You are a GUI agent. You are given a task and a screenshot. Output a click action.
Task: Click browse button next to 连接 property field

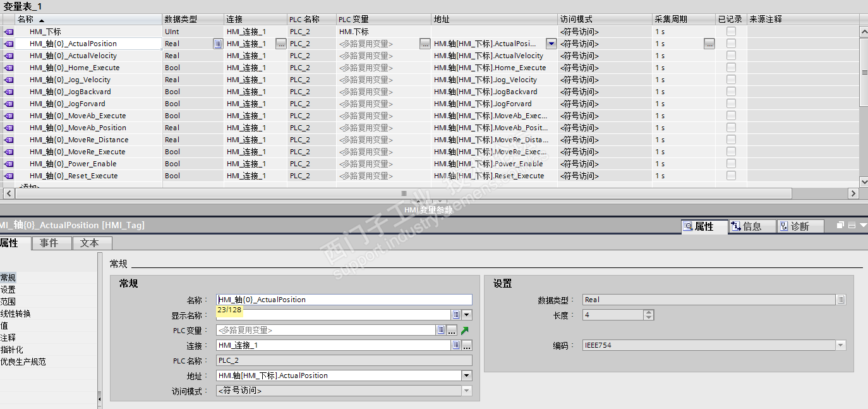467,345
